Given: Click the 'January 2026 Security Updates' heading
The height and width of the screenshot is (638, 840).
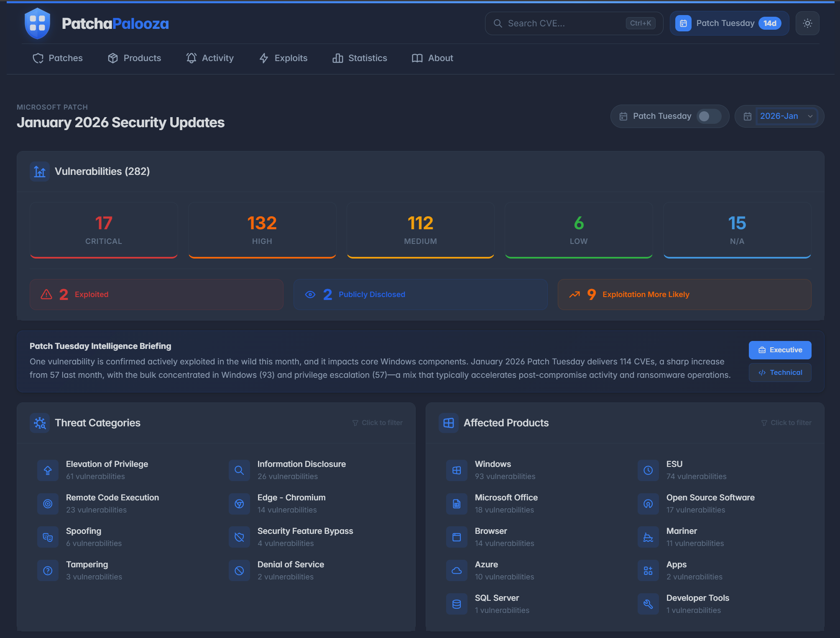Looking at the screenshot, I should 121,123.
